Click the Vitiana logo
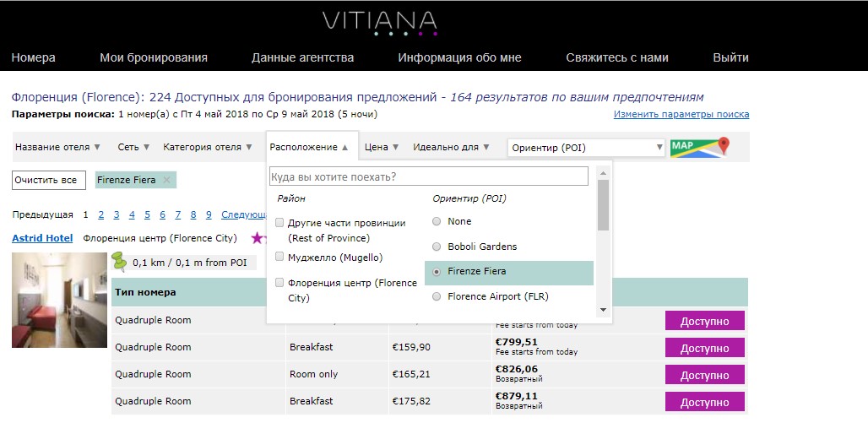Viewport: 868px width, 423px height. (378, 23)
